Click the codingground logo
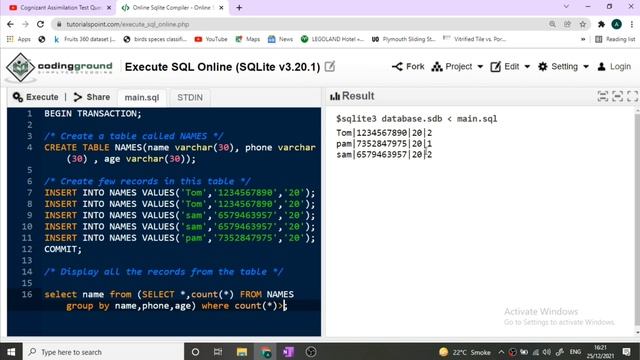The height and width of the screenshot is (360, 640). [x=59, y=67]
